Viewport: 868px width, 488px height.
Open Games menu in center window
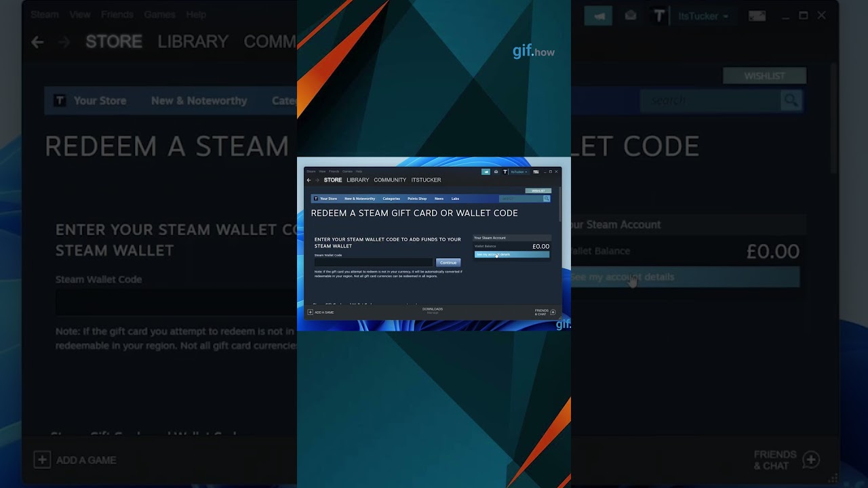coord(347,171)
